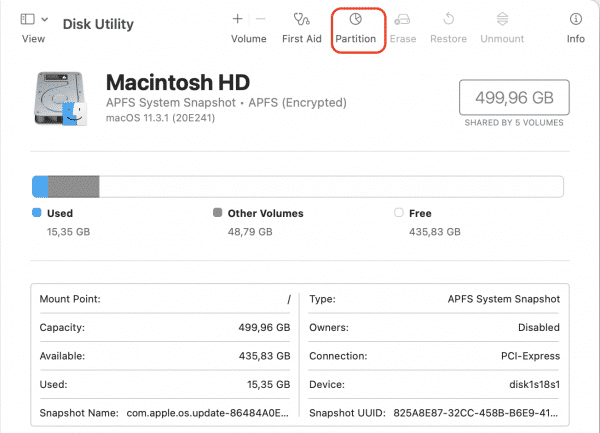
Task: Click the Device disk1s18s1 value
Action: 534,384
